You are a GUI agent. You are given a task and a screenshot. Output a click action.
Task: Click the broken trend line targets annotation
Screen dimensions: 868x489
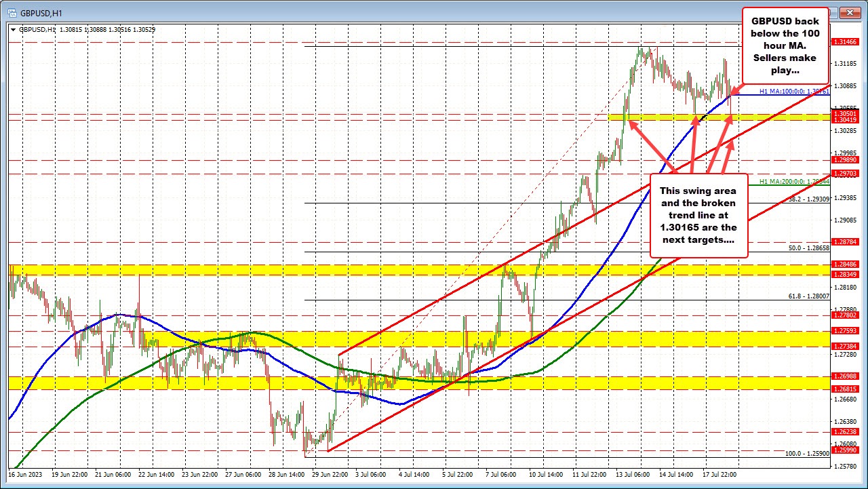coord(698,215)
